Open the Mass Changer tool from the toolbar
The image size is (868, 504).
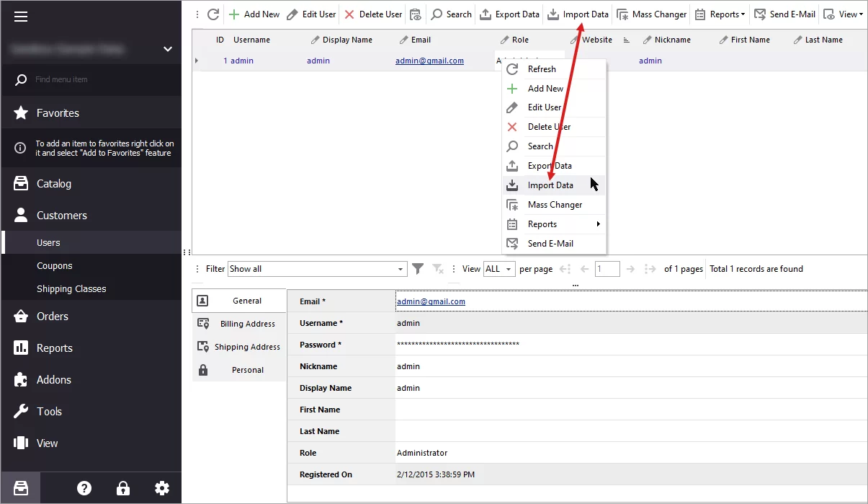pos(651,14)
